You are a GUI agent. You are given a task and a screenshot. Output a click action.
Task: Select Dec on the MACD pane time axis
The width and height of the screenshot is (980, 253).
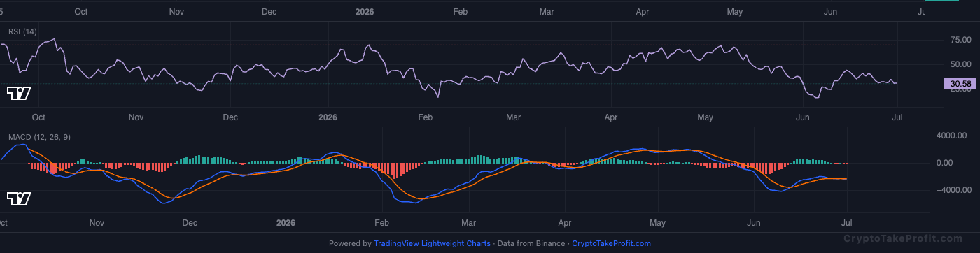(x=189, y=223)
